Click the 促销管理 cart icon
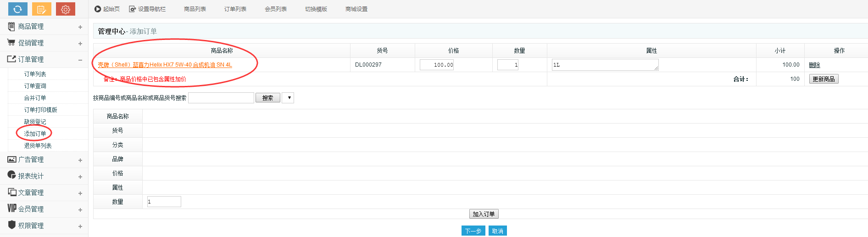The image size is (868, 237). pos(11,43)
